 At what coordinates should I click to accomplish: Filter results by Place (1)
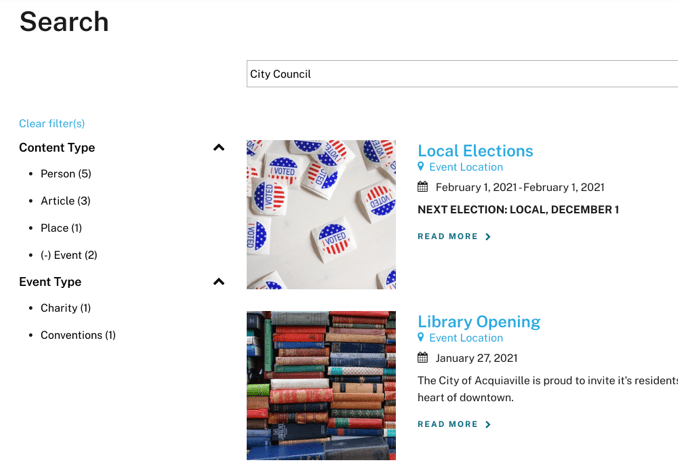[61, 228]
